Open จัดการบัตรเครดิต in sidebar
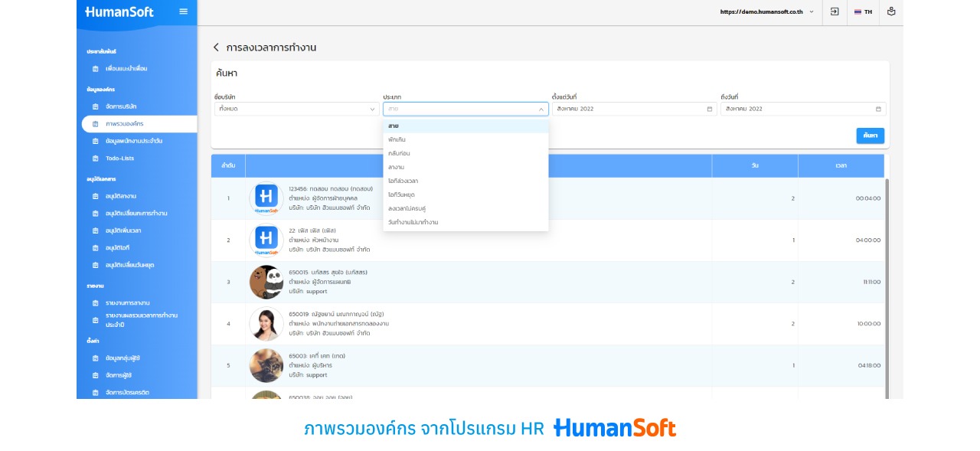The image size is (980, 451). pyautogui.click(x=127, y=392)
